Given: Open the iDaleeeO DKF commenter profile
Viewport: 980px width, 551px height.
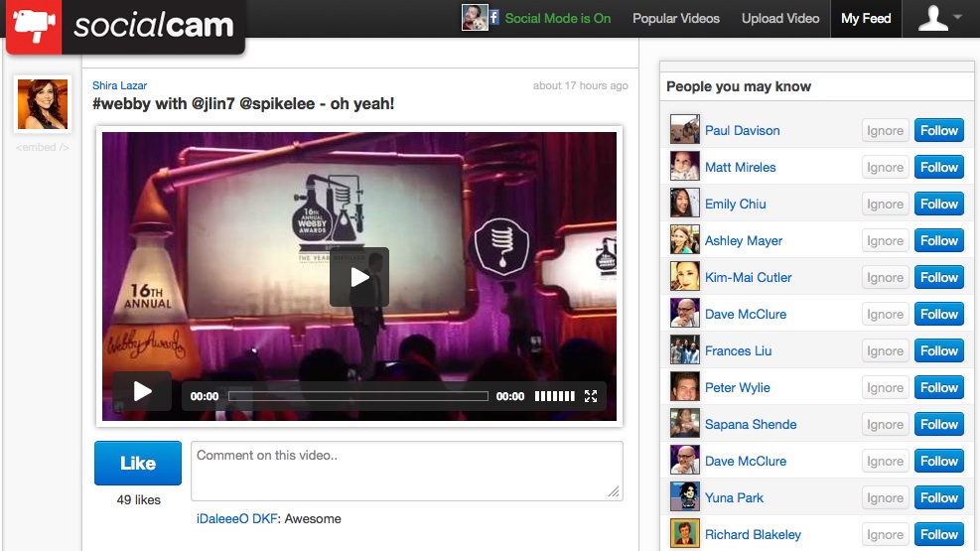Looking at the screenshot, I should pos(237,518).
